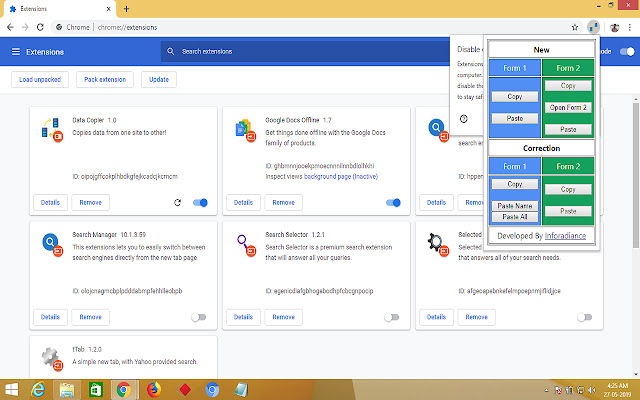The height and width of the screenshot is (400, 640).
Task: Open the Chrome profile avatar
Action: pos(614,27)
